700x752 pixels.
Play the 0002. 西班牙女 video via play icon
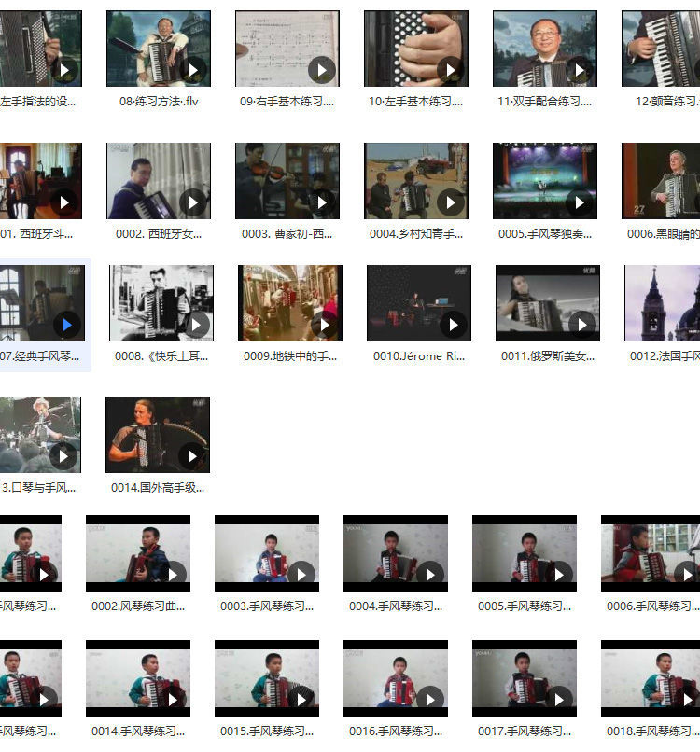(193, 202)
